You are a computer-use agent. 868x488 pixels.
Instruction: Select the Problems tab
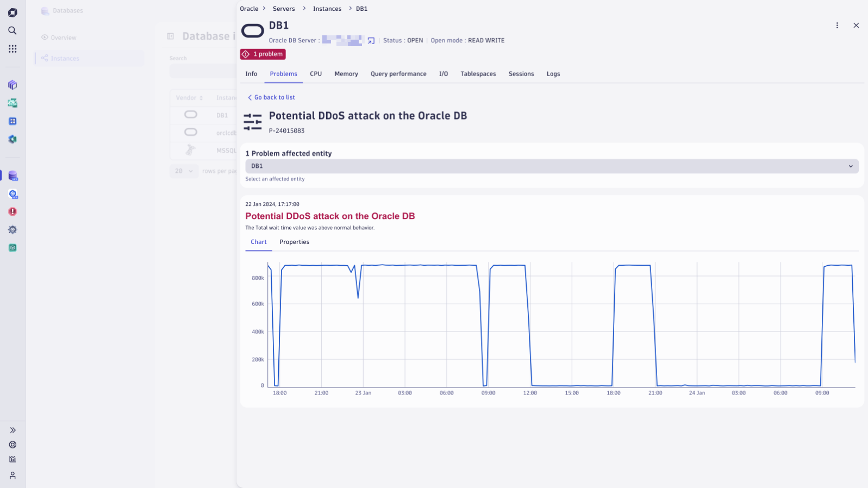point(283,74)
